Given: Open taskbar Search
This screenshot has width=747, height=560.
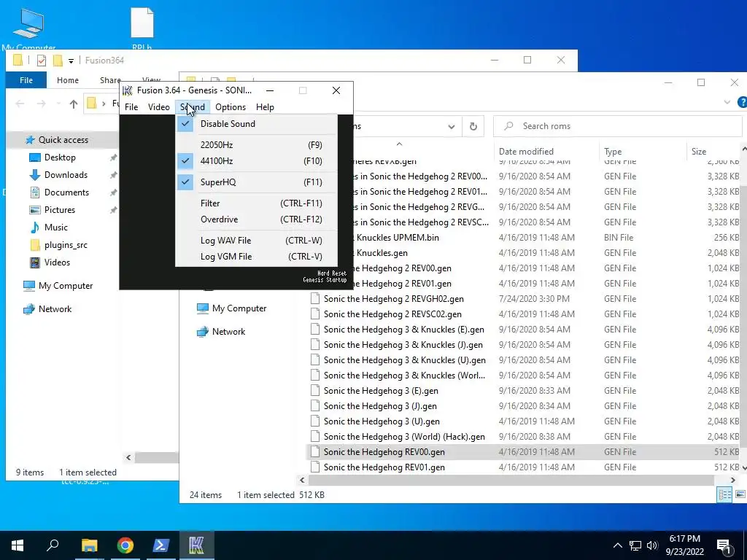Looking at the screenshot, I should [53, 545].
